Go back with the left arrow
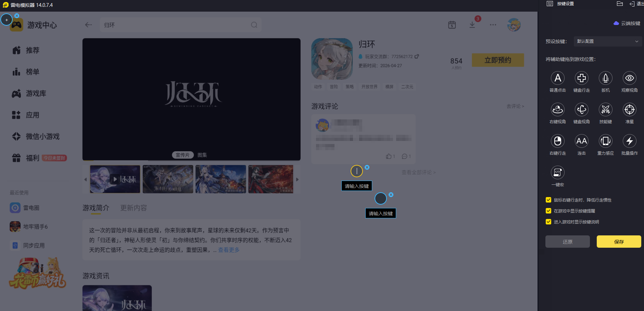644x311 pixels. tap(88, 25)
